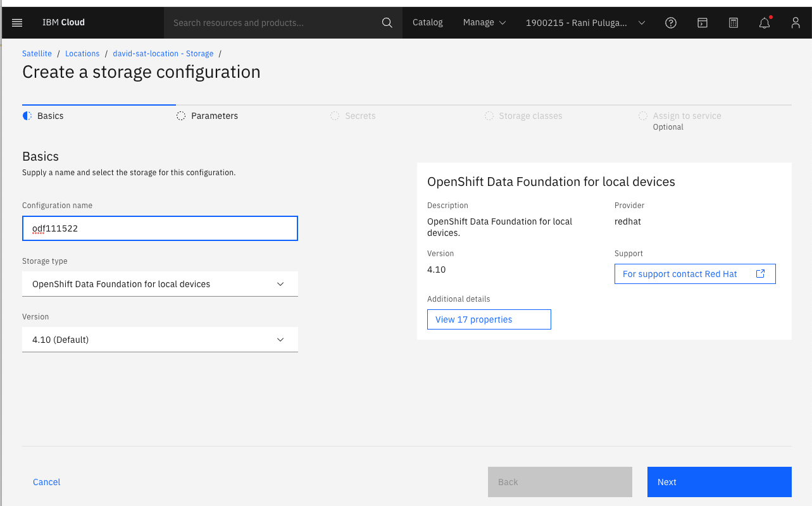Expand the Storage type dropdown
The width and height of the screenshot is (812, 506).
point(160,284)
